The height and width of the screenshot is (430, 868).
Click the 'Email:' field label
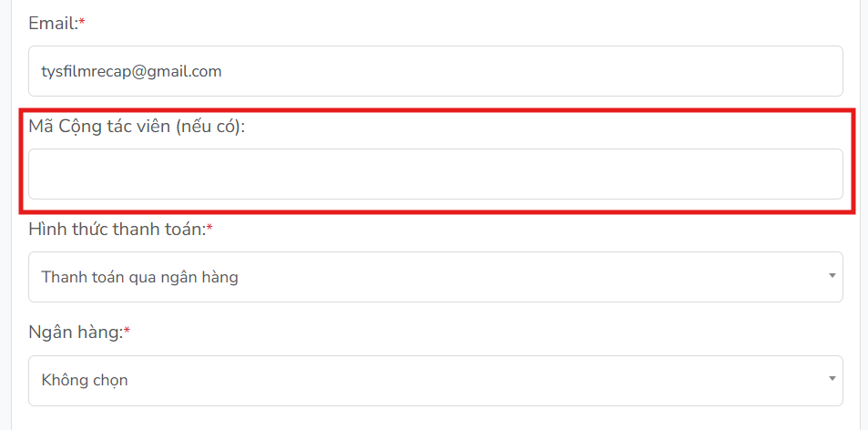point(54,24)
